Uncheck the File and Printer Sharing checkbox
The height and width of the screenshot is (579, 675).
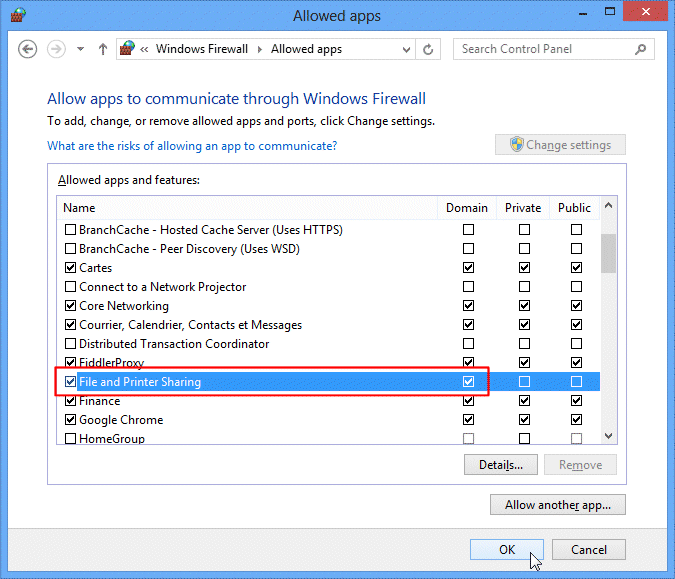coord(70,381)
